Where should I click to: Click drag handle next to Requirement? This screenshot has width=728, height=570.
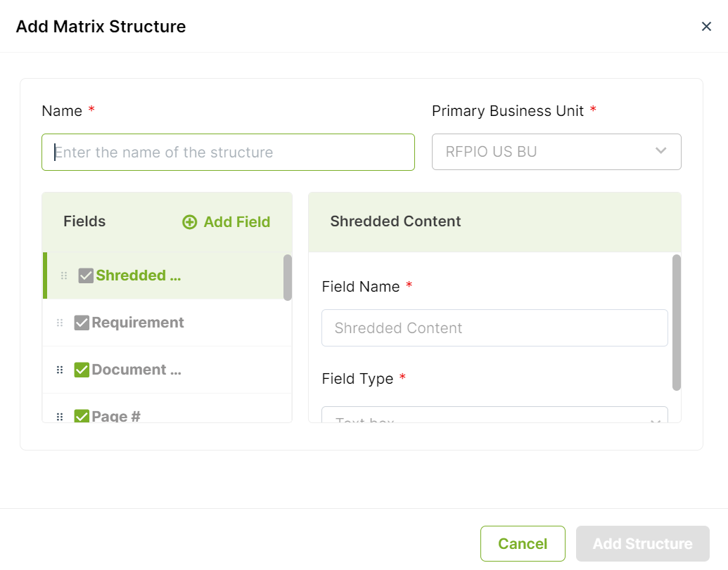click(x=60, y=323)
